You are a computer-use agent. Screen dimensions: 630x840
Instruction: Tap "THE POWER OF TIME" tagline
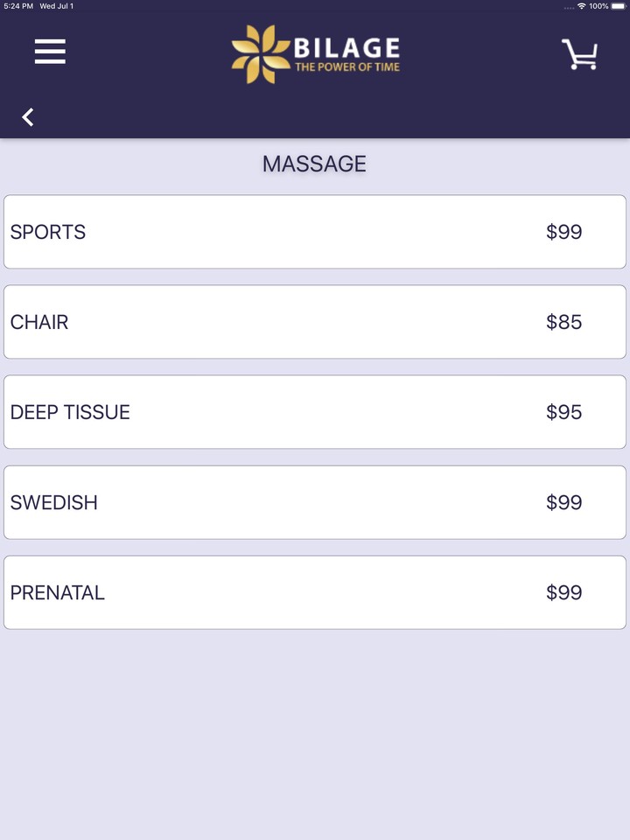pyautogui.click(x=347, y=66)
